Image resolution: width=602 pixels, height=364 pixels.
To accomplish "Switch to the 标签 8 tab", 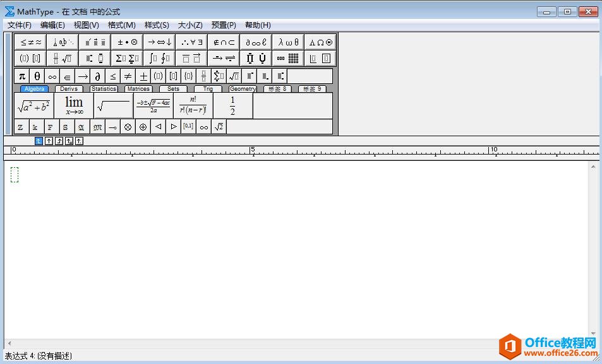I will coord(277,88).
